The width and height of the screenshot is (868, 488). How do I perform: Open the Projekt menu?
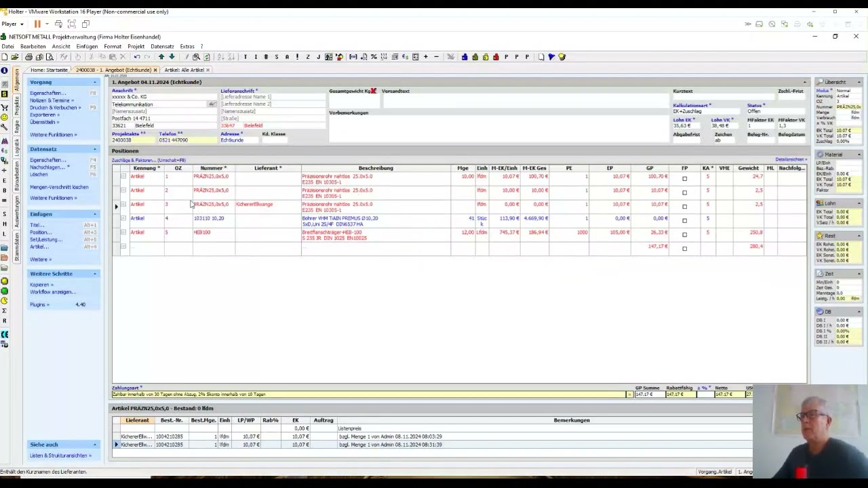click(x=136, y=47)
